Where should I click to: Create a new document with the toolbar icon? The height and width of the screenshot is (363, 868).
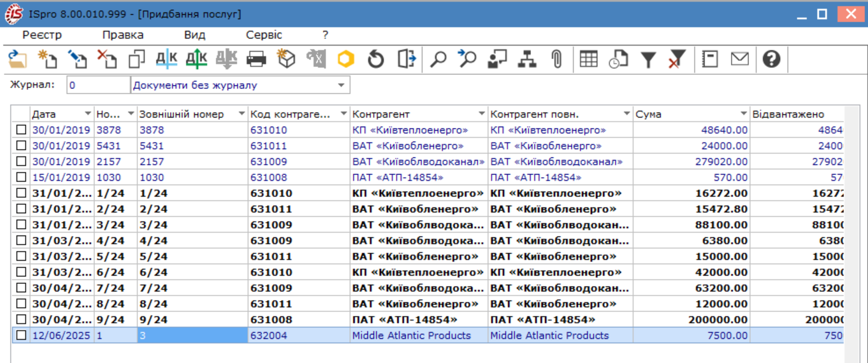(47, 59)
